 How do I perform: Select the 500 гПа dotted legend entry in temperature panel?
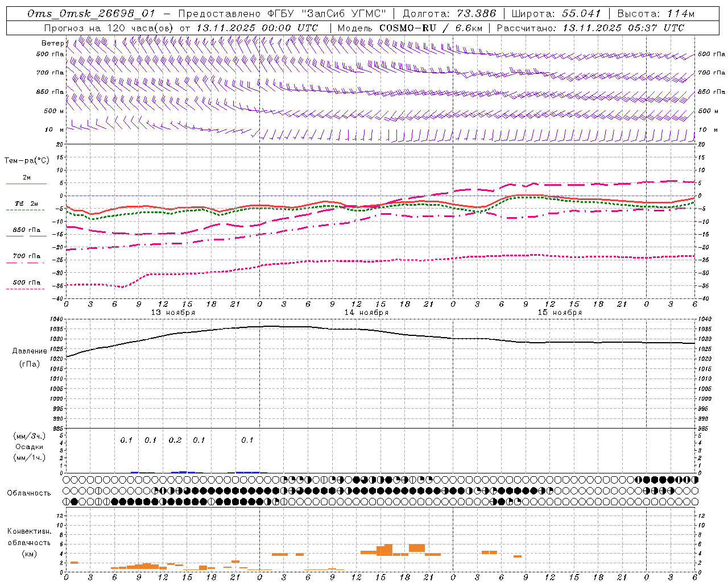pos(27,284)
